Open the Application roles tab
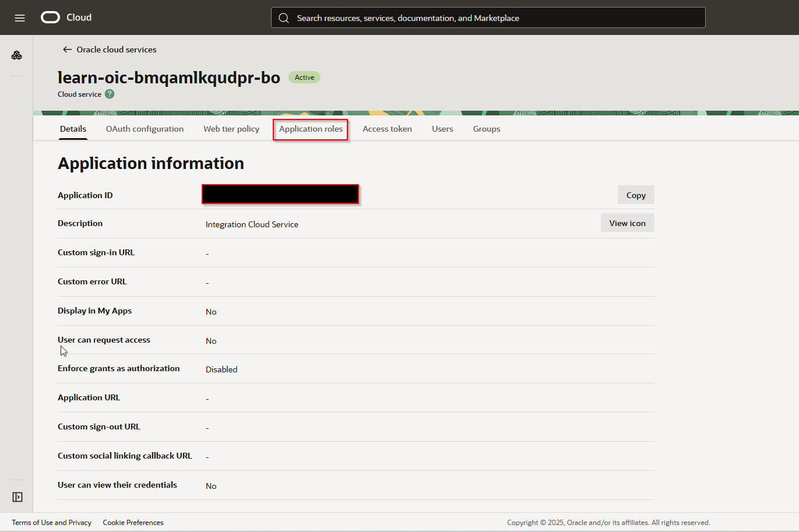The width and height of the screenshot is (799, 532). coord(310,129)
